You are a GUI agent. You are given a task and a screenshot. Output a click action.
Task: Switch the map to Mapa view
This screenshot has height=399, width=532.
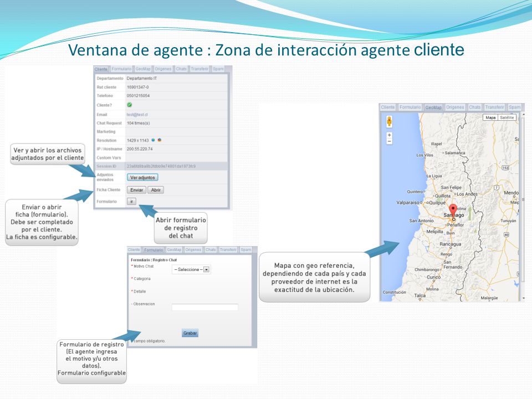(x=490, y=117)
